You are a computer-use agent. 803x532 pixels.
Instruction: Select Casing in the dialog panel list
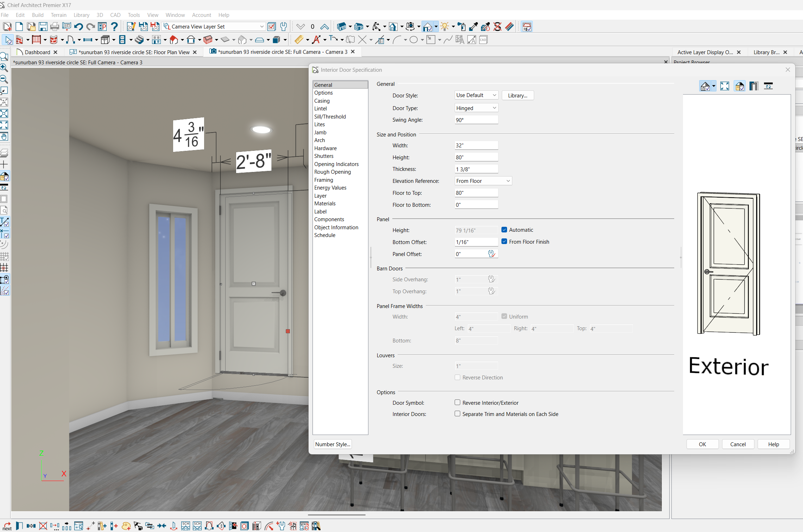[x=322, y=101]
